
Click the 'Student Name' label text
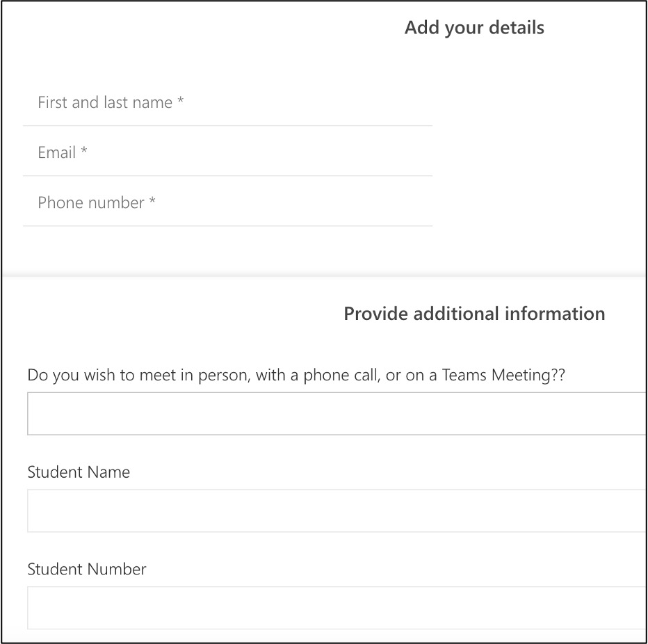79,472
